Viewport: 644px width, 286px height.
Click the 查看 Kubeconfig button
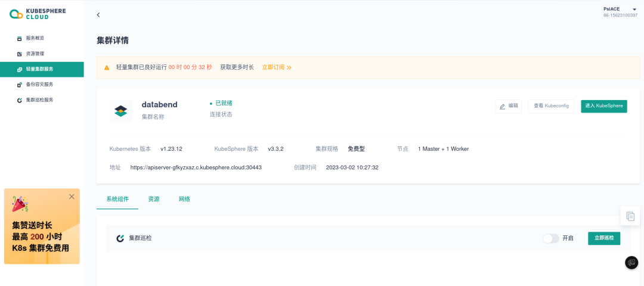click(x=550, y=106)
